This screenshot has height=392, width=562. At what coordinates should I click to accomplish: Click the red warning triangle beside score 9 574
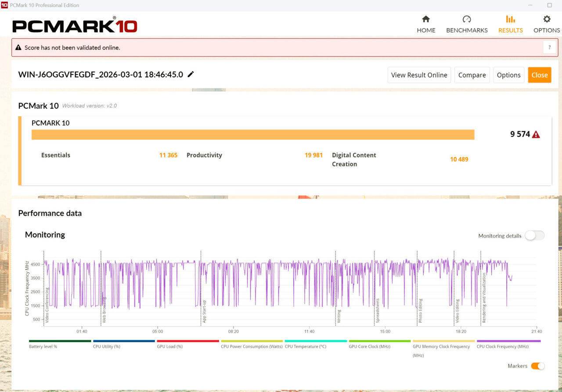tap(536, 135)
